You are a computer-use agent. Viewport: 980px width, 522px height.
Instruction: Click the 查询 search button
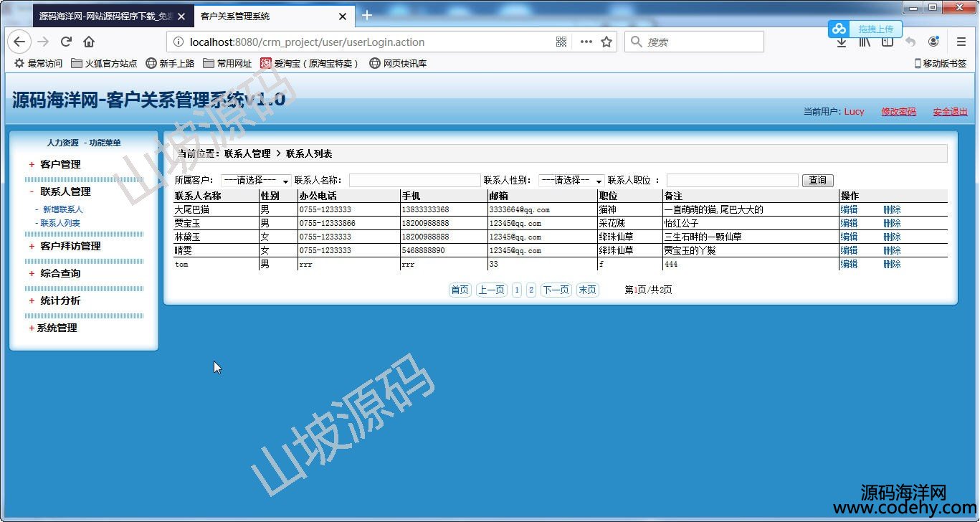click(x=817, y=180)
